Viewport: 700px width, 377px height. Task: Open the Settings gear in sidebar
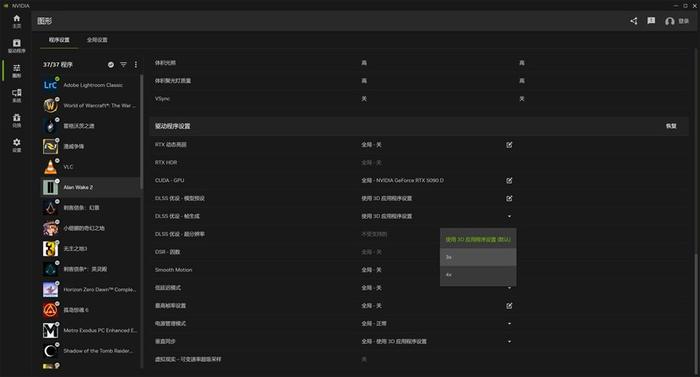(17, 145)
